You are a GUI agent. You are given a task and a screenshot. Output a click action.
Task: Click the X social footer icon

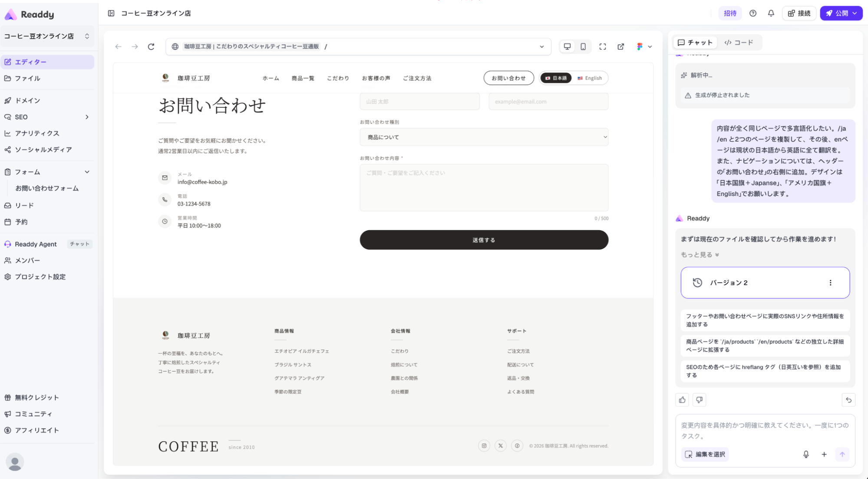click(x=500, y=446)
